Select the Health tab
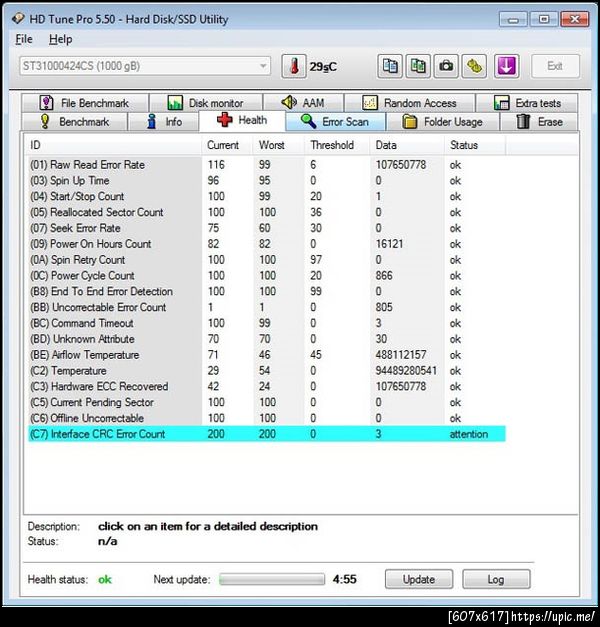The height and width of the screenshot is (627, 600). (x=242, y=120)
